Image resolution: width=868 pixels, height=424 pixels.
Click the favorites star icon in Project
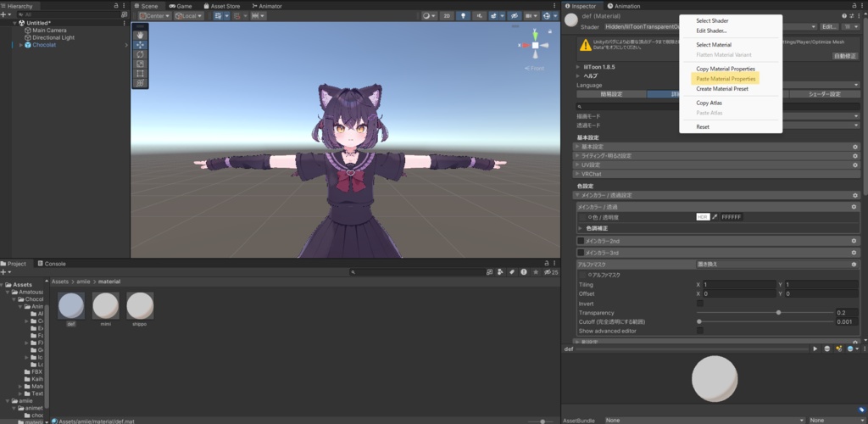click(536, 272)
